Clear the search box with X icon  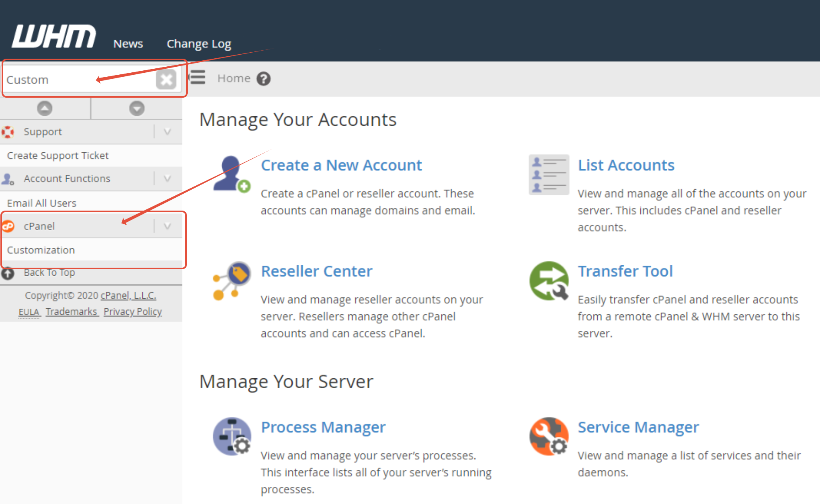(166, 80)
